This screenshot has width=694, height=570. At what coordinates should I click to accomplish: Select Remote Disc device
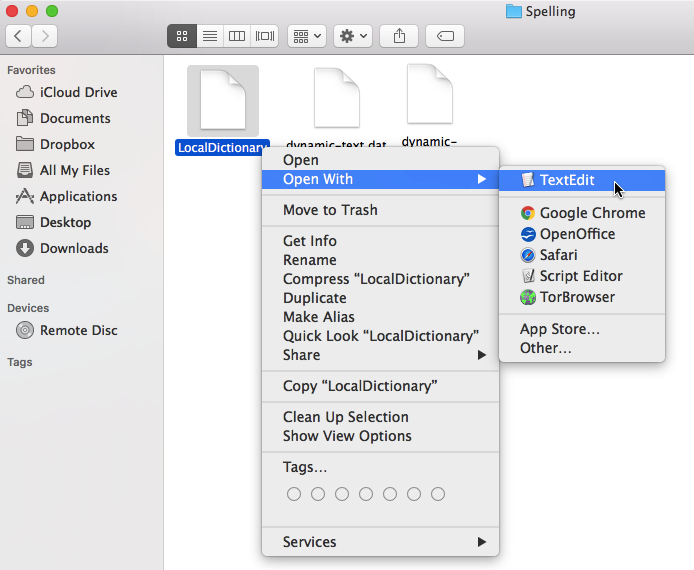click(66, 330)
